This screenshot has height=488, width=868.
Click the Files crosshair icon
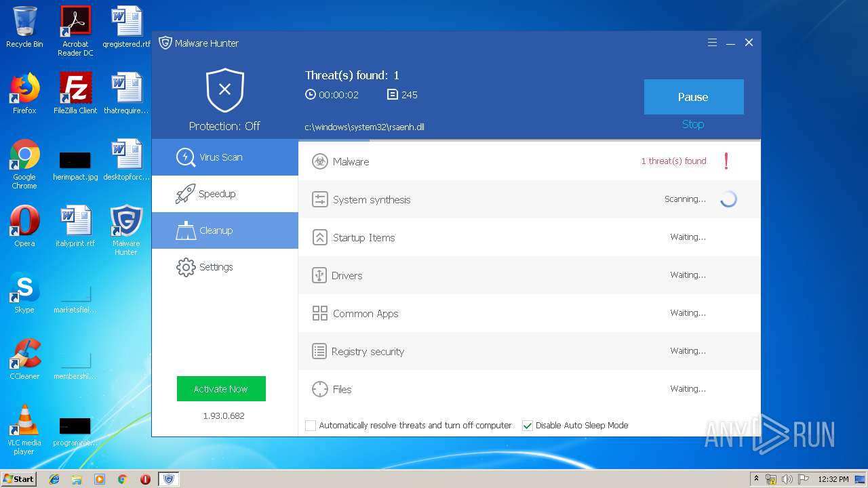pos(319,389)
